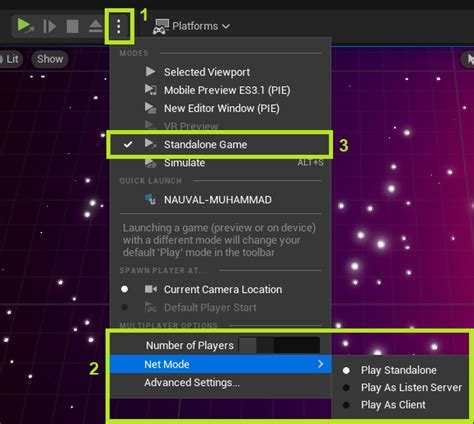Expand the Net Mode submenu
This screenshot has width=474, height=424.
(x=220, y=364)
